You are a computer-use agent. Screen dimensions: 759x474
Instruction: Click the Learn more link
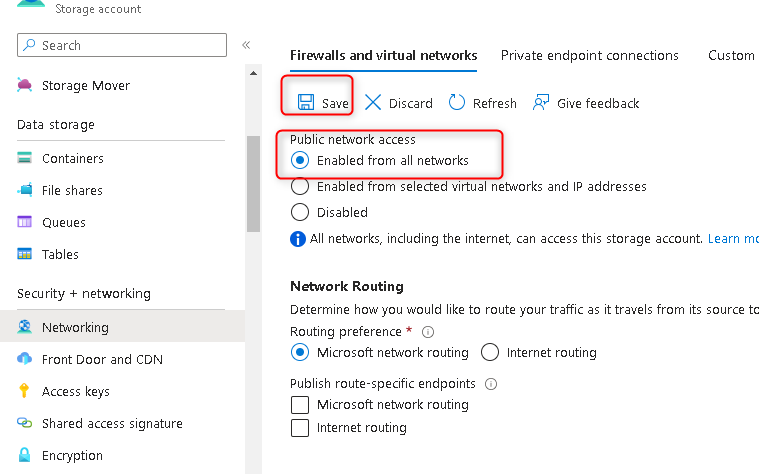(x=732, y=239)
